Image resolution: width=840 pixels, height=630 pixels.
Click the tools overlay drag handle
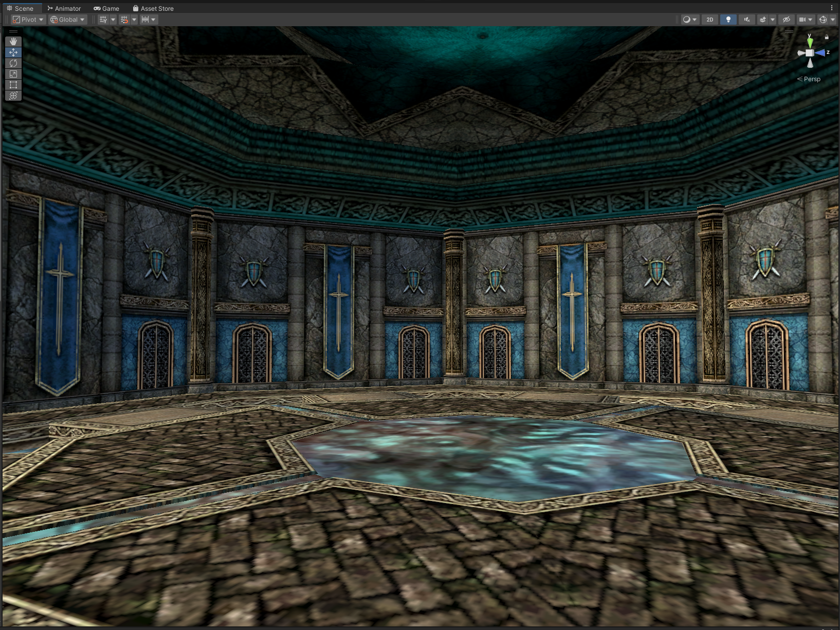pyautogui.click(x=13, y=32)
